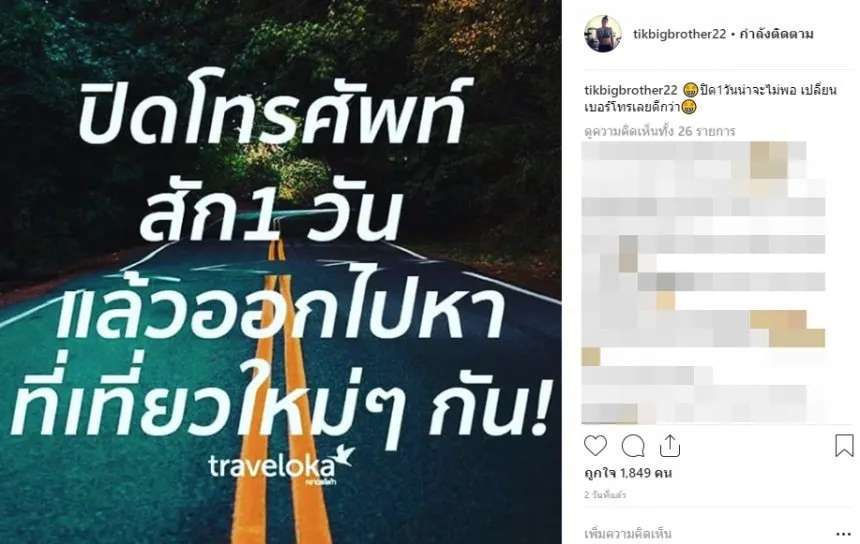Click the blurred comments area

[x=704, y=282]
